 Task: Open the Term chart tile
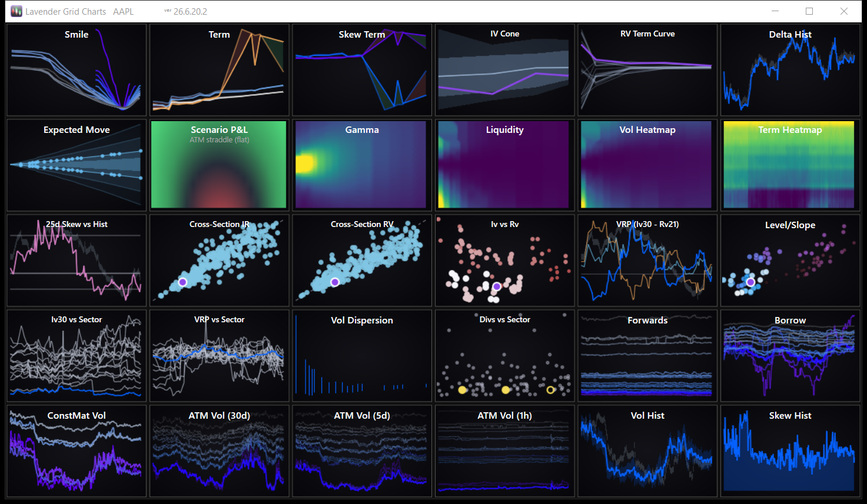219,70
